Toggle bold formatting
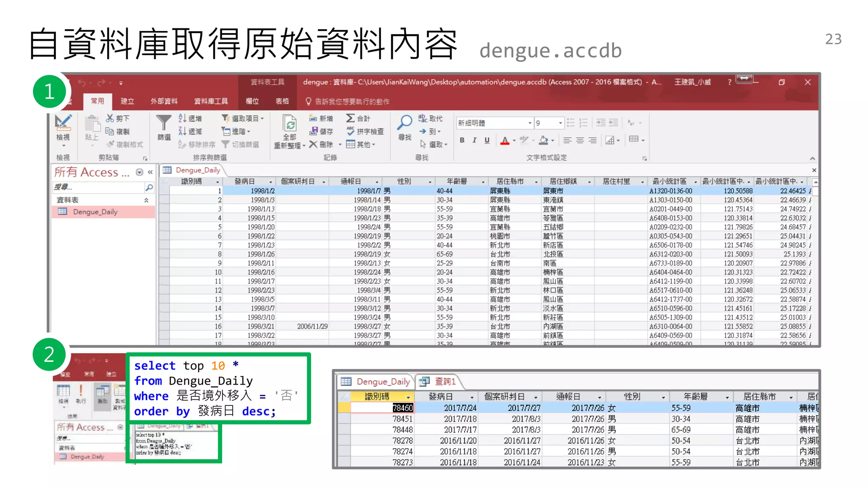 (462, 140)
